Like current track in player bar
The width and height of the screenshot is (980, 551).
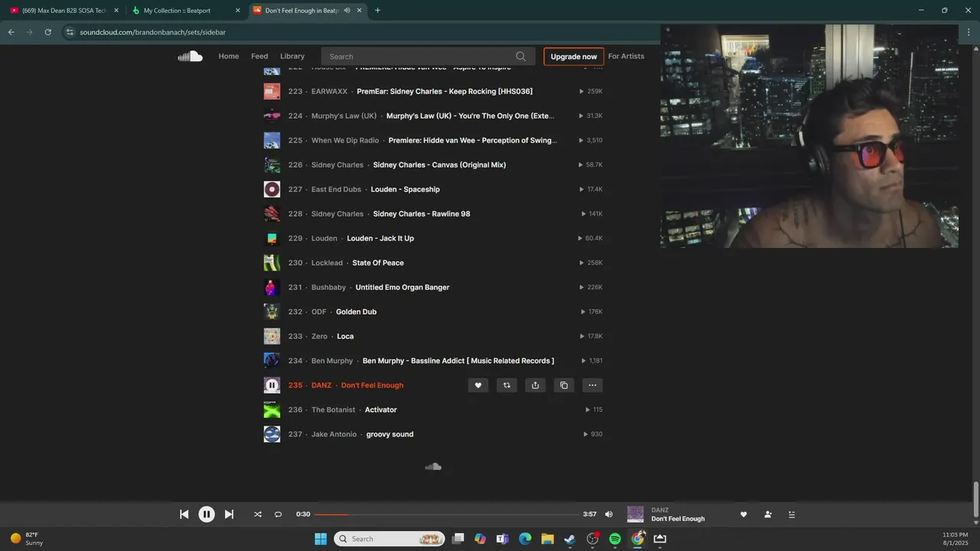point(743,514)
